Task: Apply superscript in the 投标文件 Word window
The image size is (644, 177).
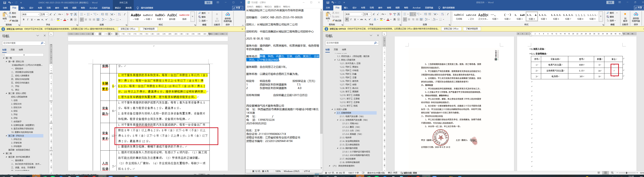Action: pos(370,20)
